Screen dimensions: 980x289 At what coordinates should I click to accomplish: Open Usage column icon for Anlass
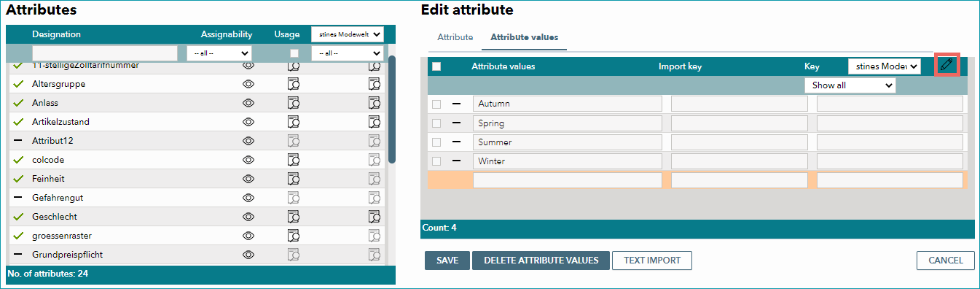294,103
